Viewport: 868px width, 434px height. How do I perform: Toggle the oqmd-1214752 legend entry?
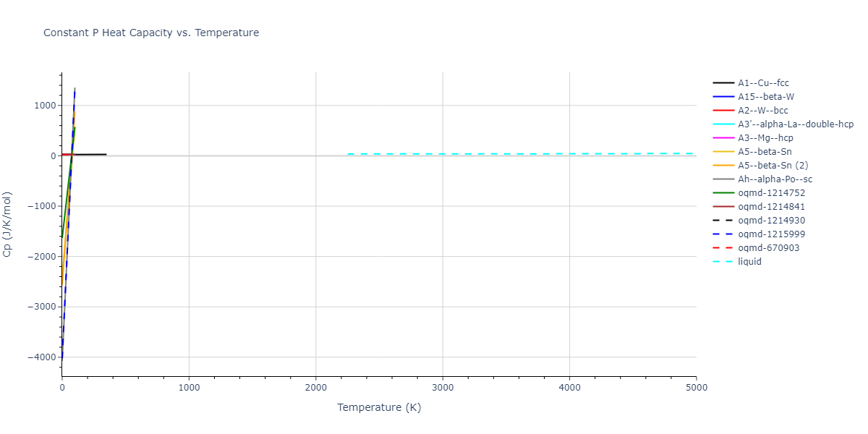point(771,193)
